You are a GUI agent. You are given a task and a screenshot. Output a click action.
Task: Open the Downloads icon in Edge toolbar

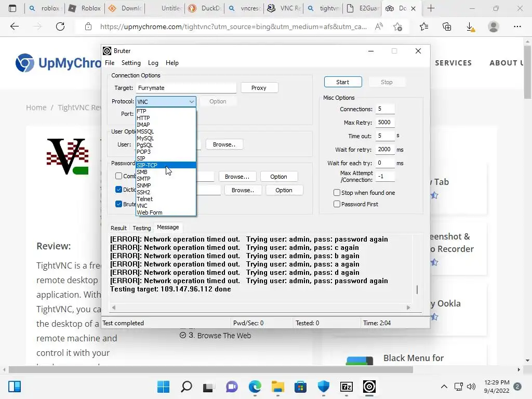tap(470, 26)
